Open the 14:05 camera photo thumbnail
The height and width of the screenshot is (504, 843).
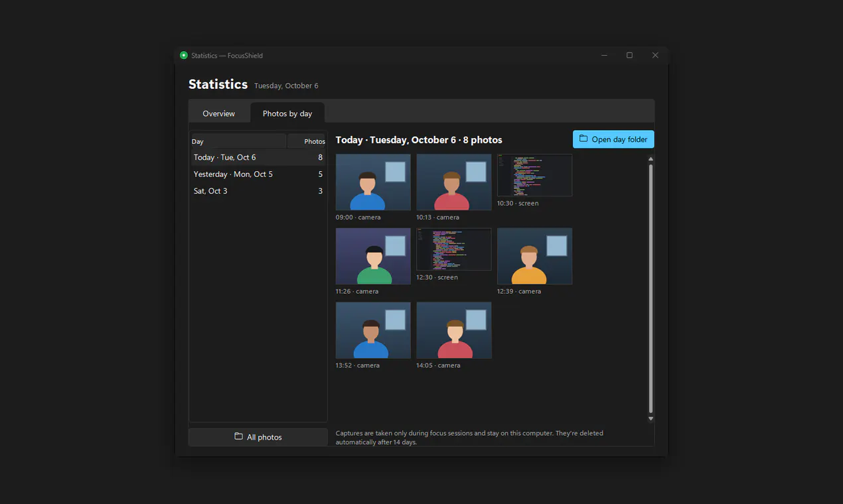pos(454,330)
